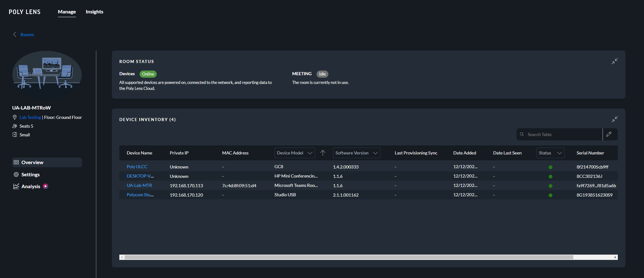Open the UA-Lab-MTR device link
This screenshot has width=644, height=278.
[139, 185]
